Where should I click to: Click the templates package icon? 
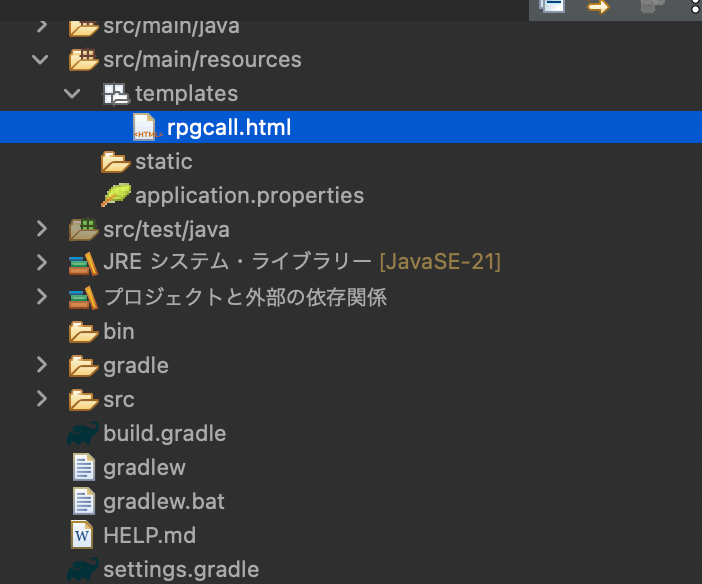point(116,94)
